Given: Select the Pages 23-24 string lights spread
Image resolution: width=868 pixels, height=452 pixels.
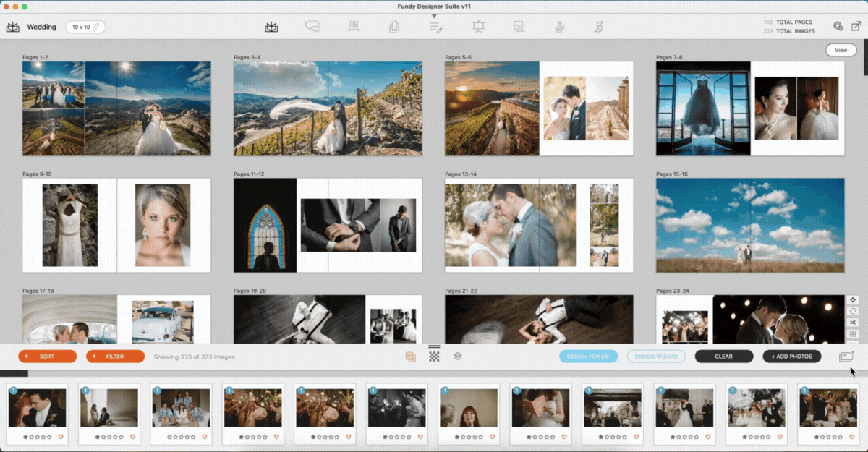Looking at the screenshot, I should pos(750,319).
